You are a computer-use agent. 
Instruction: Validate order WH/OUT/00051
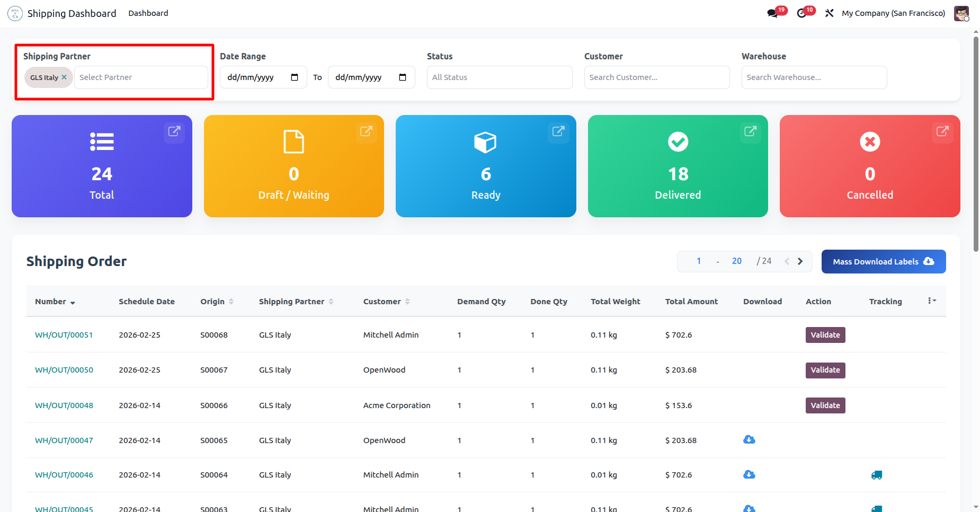tap(825, 335)
